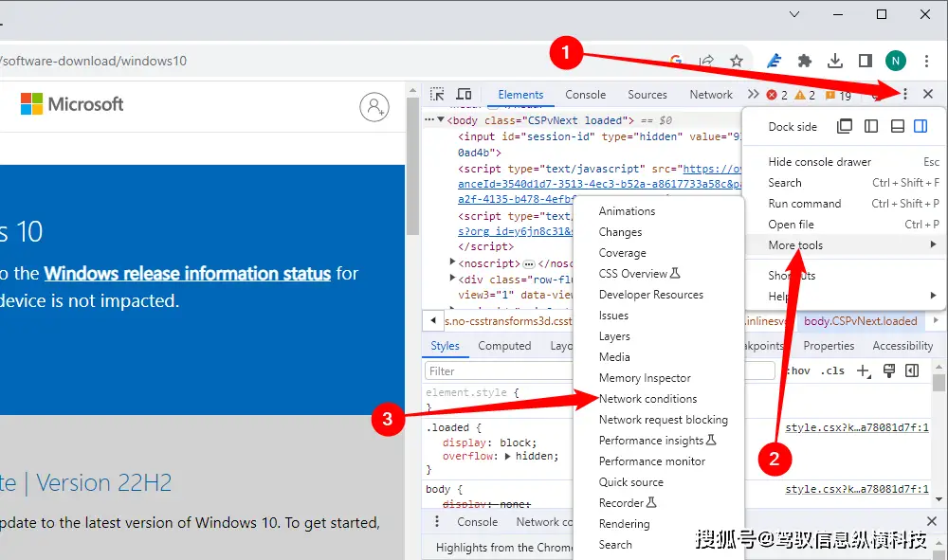Toggle the device toolbar icon
This screenshot has width=948, height=560.
464,94
